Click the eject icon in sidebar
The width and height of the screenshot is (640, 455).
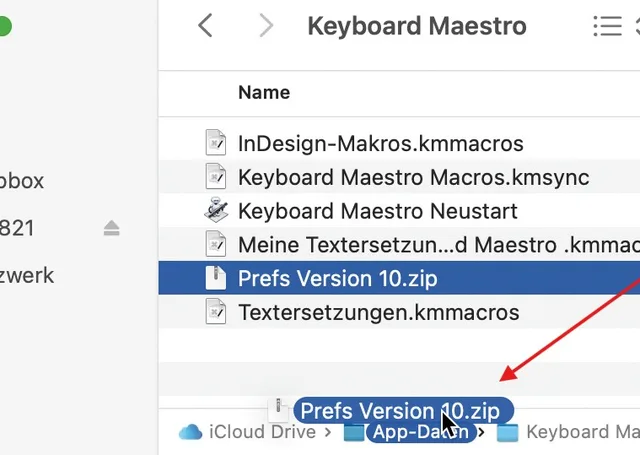(x=112, y=229)
